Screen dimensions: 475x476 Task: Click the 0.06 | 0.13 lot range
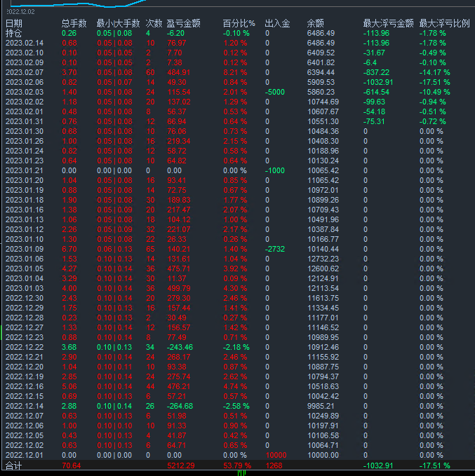coord(114,250)
